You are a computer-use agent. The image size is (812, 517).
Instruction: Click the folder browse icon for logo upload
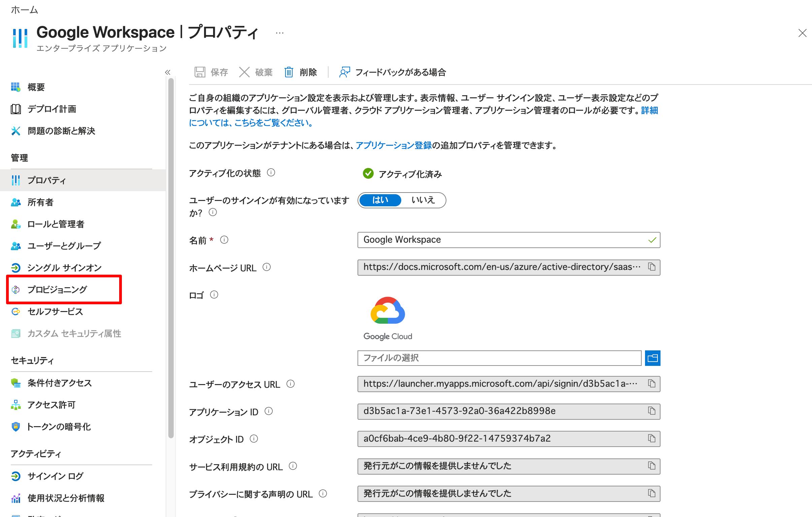(x=652, y=358)
